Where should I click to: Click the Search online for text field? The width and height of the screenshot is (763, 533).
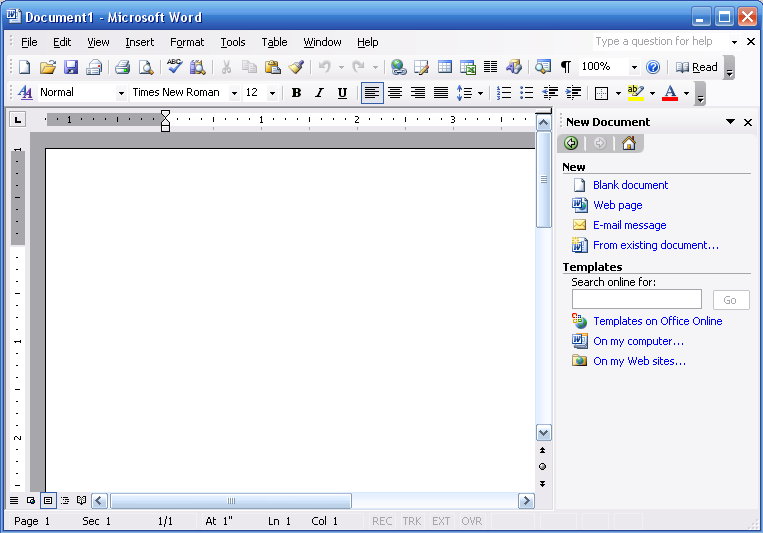click(636, 300)
